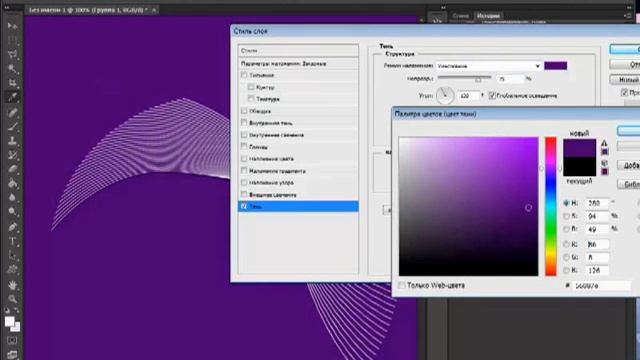Toggle Quick Mask mode in toolbar
640x360 pixels.
[12, 340]
